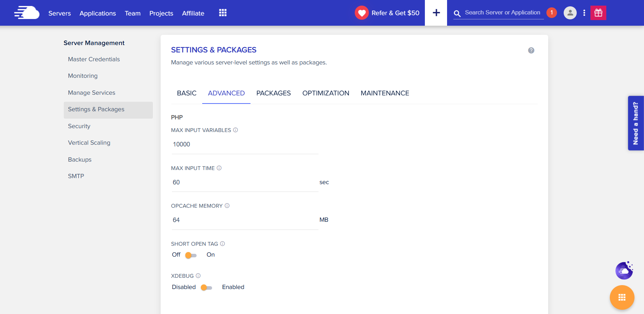Click the Need a hand? side tab
Viewport: 644px width, 314px height.
(x=636, y=123)
